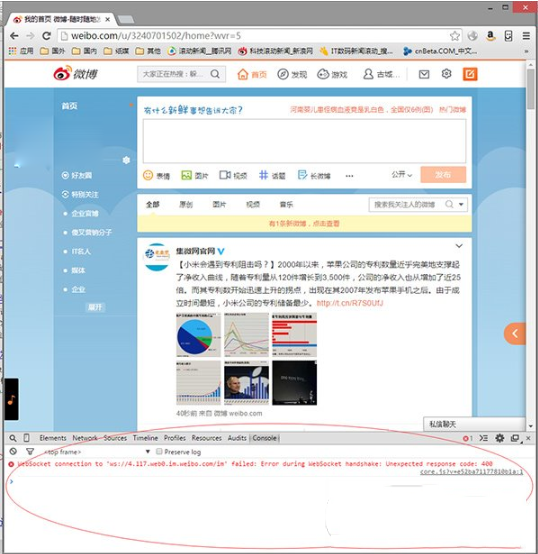Viewport: 538px width, 554px height.
Task: Select the Console tab
Action: click(x=265, y=438)
